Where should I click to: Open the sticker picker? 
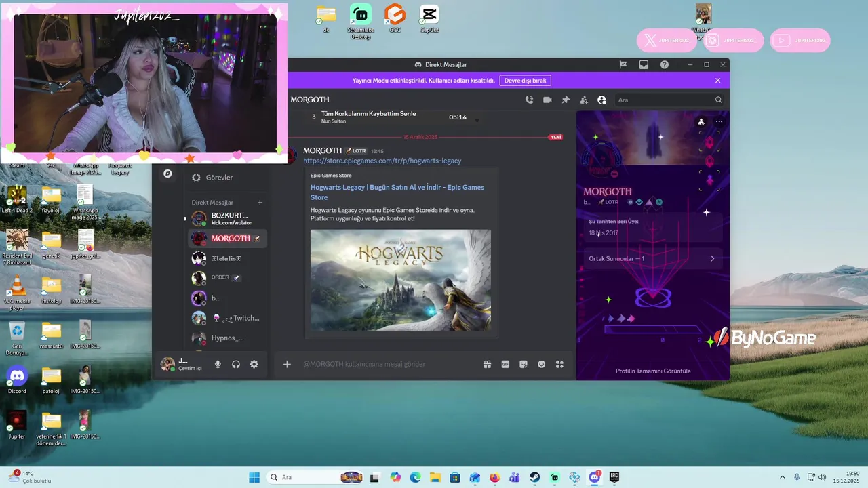pos(524,364)
